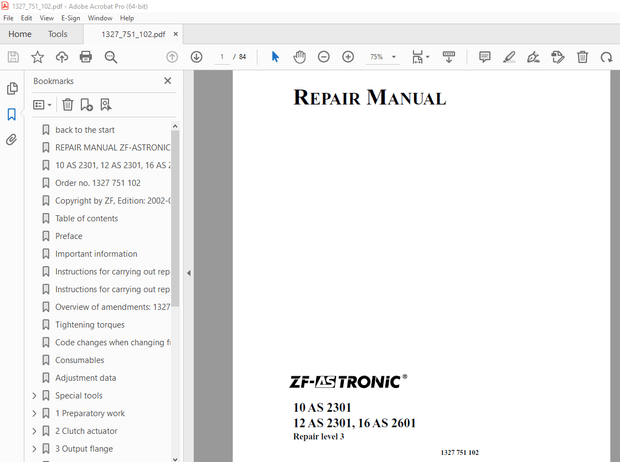Delete selected bookmark trash icon

point(68,104)
